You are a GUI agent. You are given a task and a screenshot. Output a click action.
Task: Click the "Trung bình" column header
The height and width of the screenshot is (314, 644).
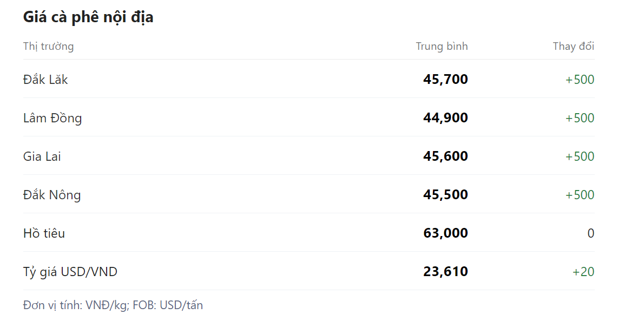point(442,46)
